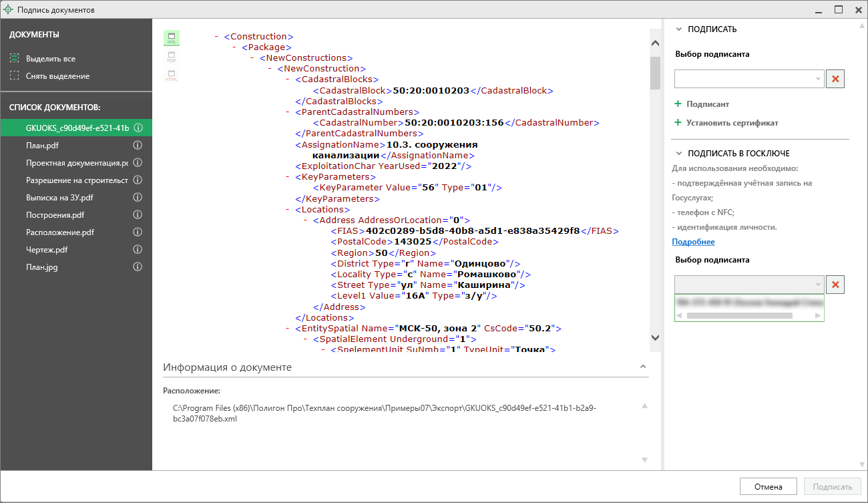The height and width of the screenshot is (503, 868).
Task: Click Выделить все to select all documents
Action: point(50,59)
